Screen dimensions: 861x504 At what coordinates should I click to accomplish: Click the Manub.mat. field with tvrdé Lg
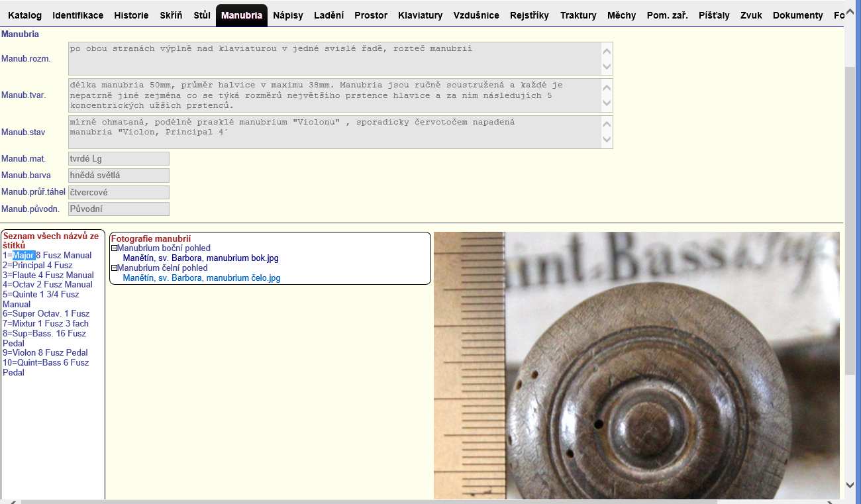point(119,159)
